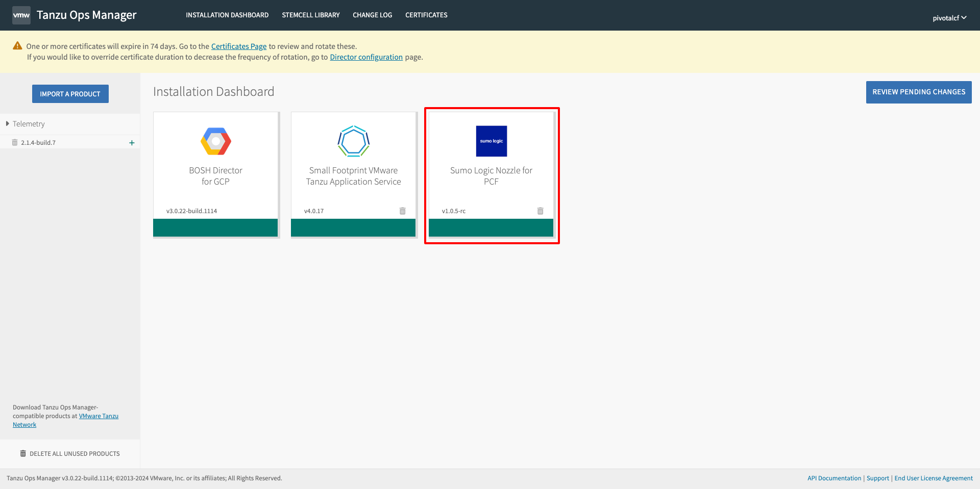Click the Sumo Logic logo tile icon
This screenshot has height=489, width=980.
(491, 141)
